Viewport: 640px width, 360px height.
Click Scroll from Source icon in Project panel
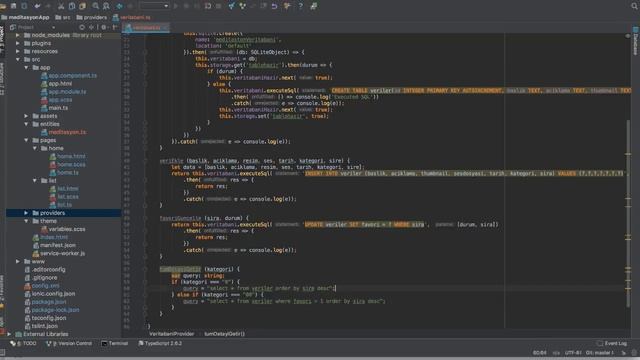click(x=82, y=27)
